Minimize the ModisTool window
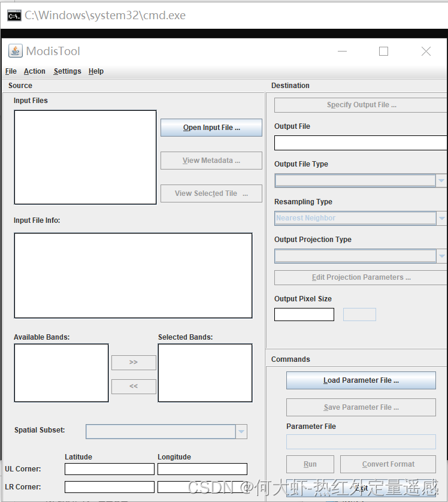 342,52
